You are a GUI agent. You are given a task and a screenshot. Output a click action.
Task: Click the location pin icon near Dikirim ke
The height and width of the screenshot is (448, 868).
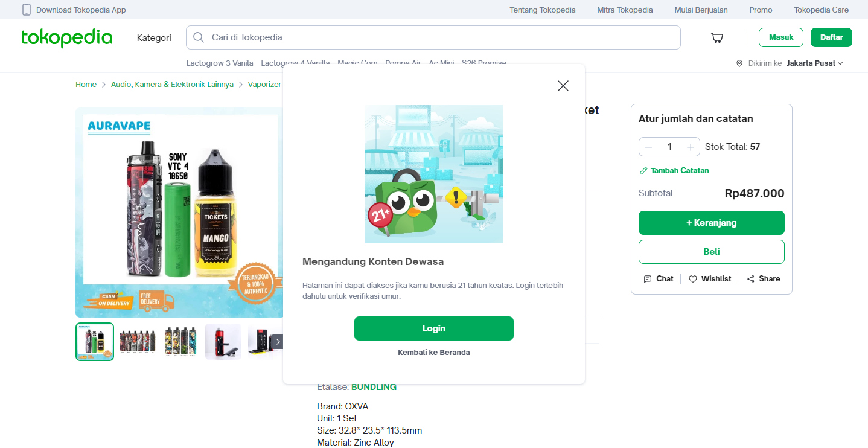(739, 63)
